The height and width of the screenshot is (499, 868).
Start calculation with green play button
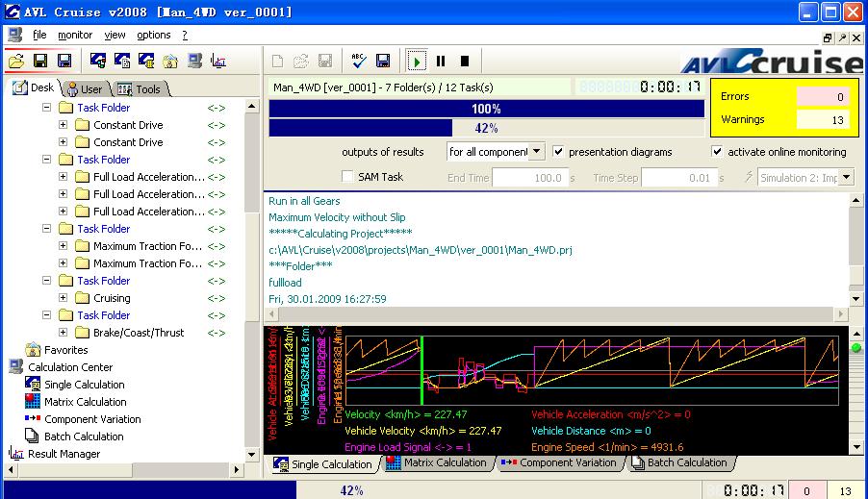point(417,61)
